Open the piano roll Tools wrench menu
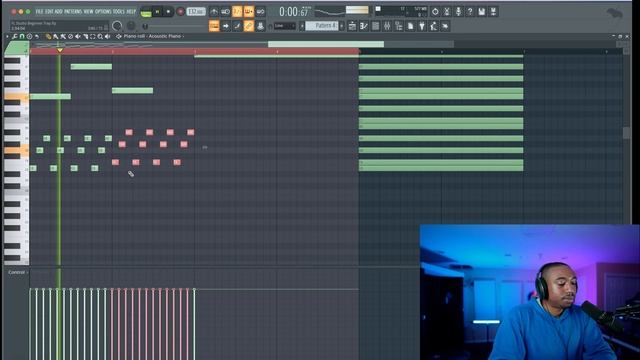640x360 pixels. (15, 36)
